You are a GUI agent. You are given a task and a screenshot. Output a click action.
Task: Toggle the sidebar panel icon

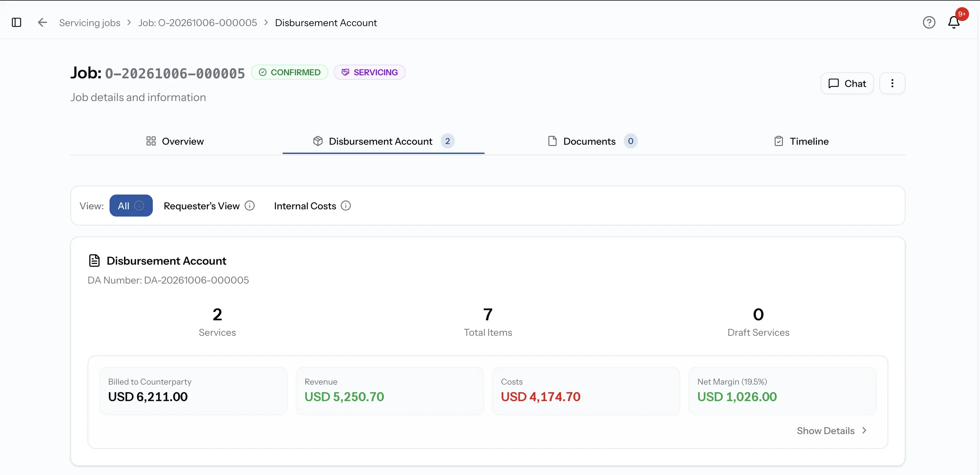click(x=16, y=22)
